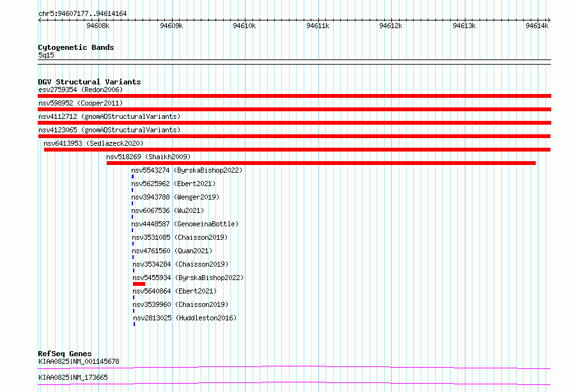The width and height of the screenshot is (569, 392).
Task: Click the DGV Structural Variants track title
Action: tap(90, 82)
